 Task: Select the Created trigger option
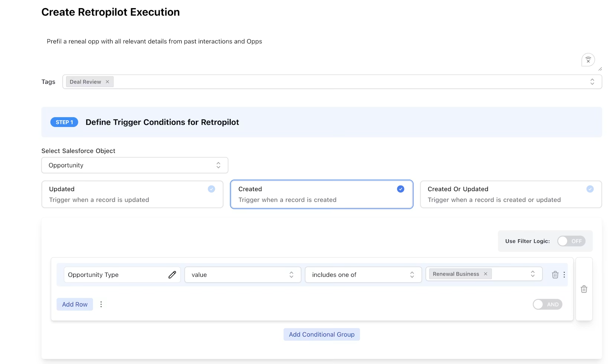point(322,194)
